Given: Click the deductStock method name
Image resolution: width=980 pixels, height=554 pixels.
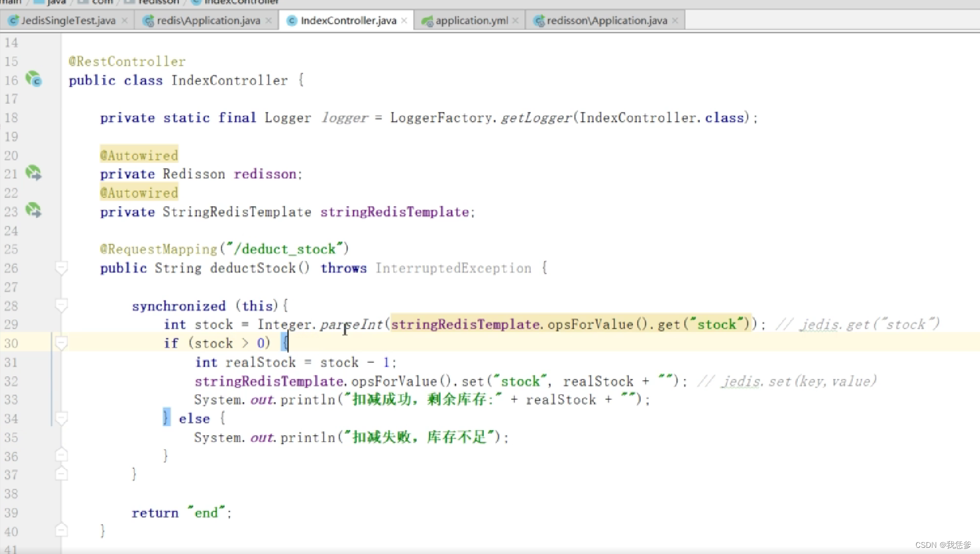Looking at the screenshot, I should click(x=253, y=268).
